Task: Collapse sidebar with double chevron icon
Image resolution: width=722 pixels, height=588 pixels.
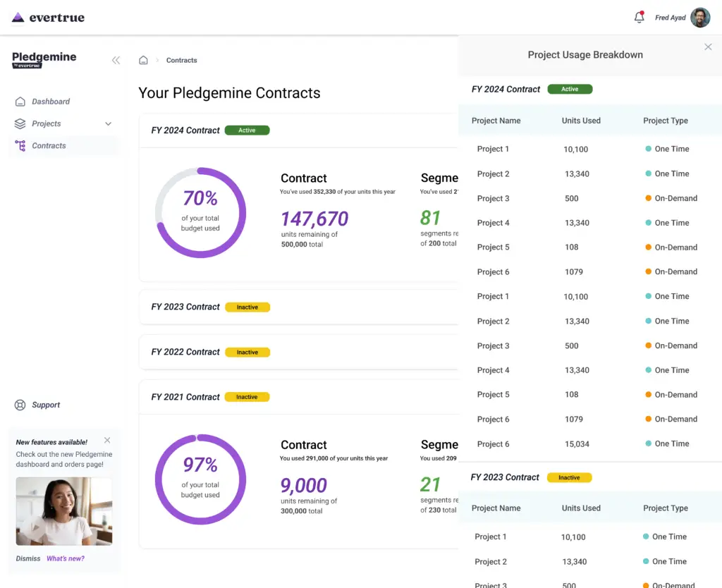Action: point(116,61)
